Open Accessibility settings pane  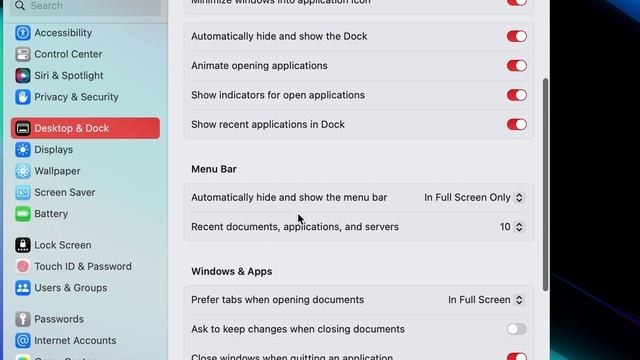(x=85, y=33)
